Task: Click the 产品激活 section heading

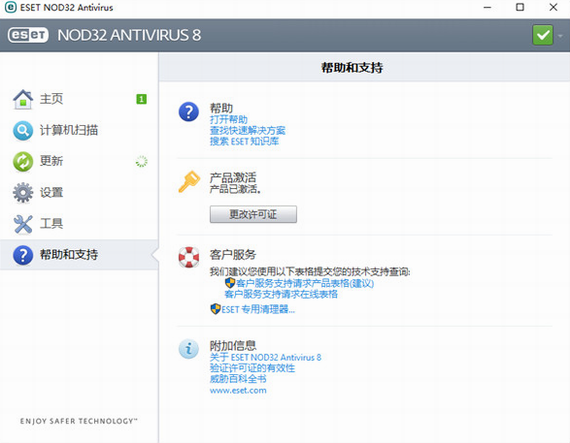Action: tap(233, 177)
